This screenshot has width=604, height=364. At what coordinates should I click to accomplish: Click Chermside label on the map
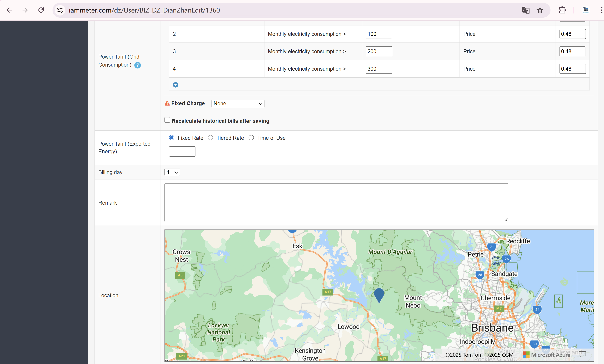[495, 298]
